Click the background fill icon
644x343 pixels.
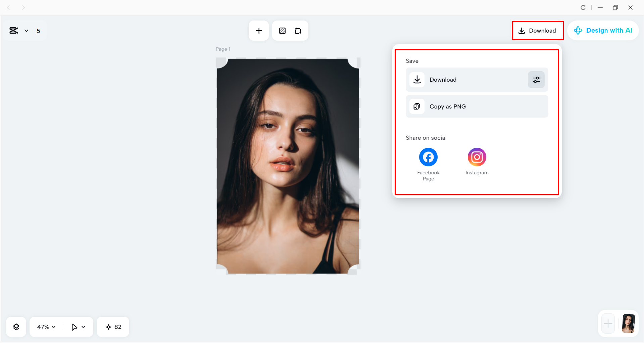[x=282, y=31]
